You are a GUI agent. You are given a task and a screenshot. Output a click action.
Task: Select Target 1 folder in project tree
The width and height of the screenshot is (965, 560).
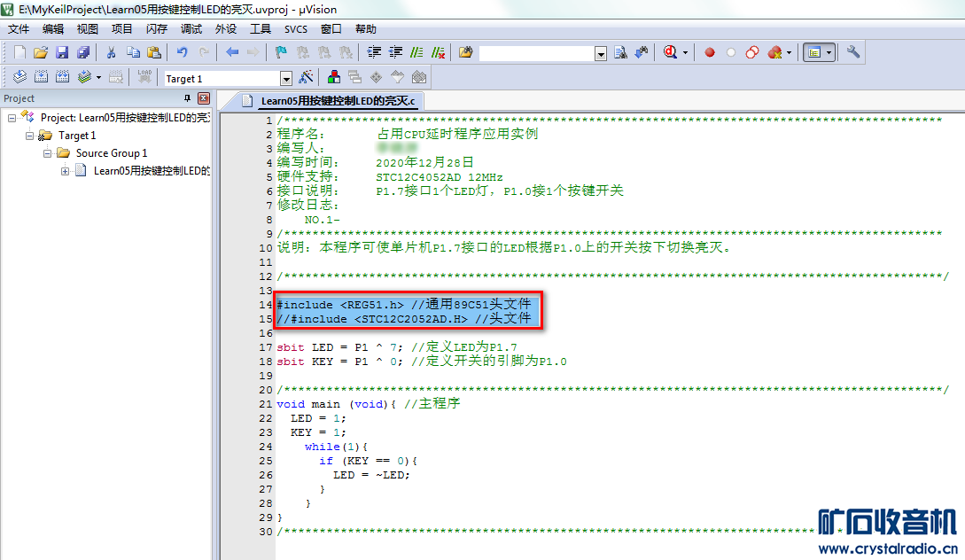click(77, 136)
